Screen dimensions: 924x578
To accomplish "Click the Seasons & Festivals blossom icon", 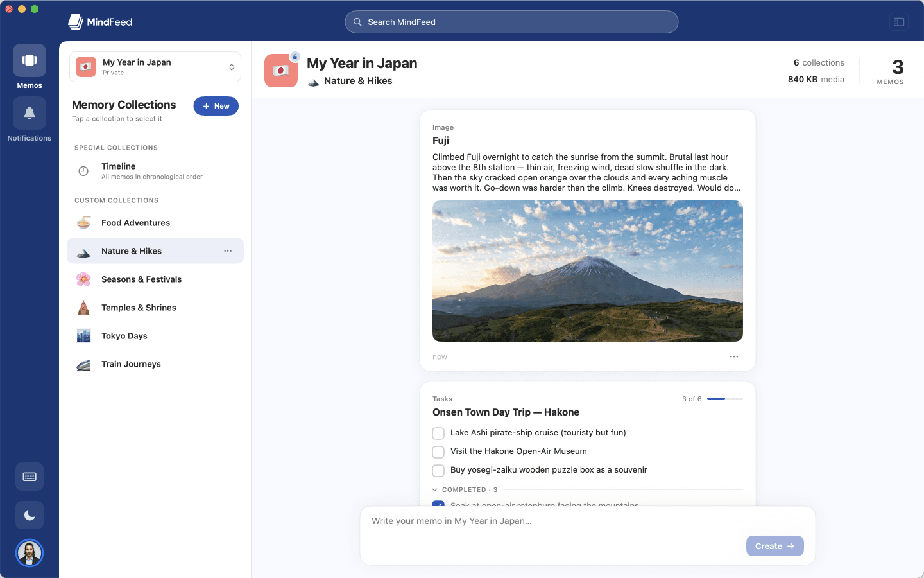I will [x=83, y=279].
